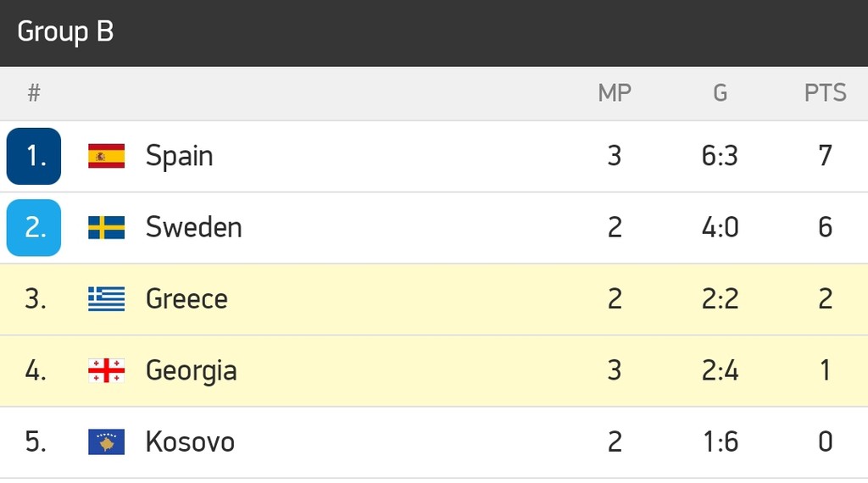Click Sweden's 6 points value
The height and width of the screenshot is (483, 868).
pyautogui.click(x=826, y=227)
